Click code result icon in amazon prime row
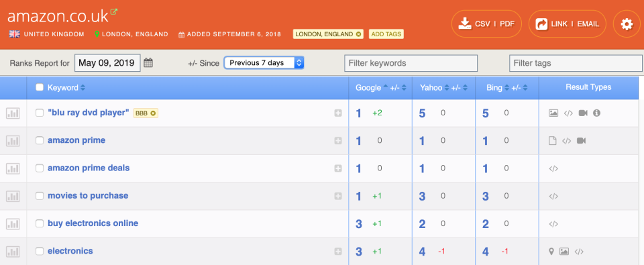The width and height of the screenshot is (644, 265). click(x=566, y=141)
